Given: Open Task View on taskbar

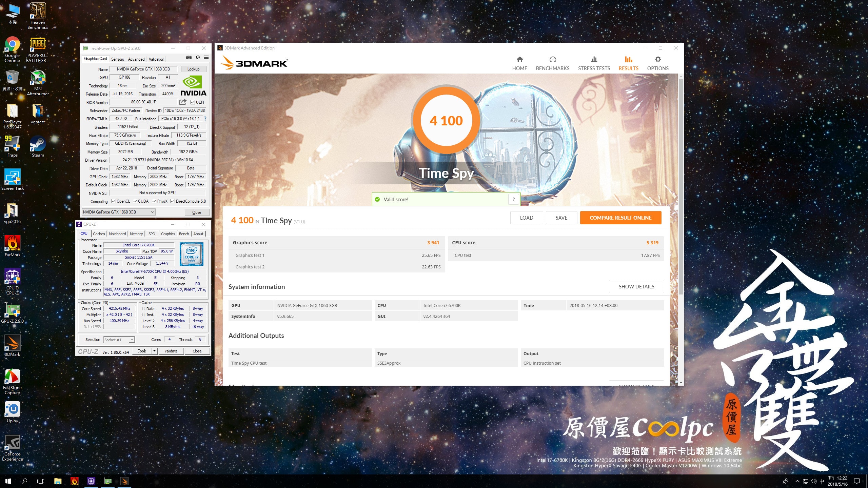Looking at the screenshot, I should click(x=41, y=481).
